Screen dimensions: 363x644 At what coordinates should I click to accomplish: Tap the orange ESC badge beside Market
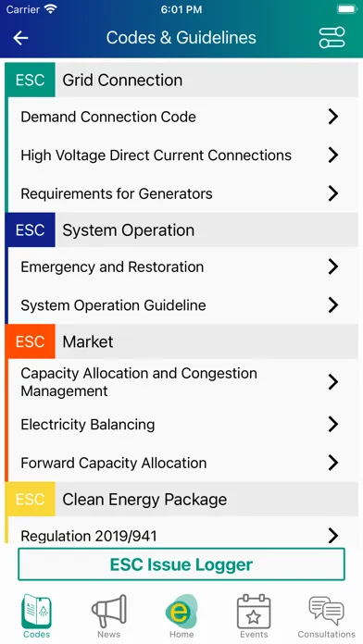[30, 341]
